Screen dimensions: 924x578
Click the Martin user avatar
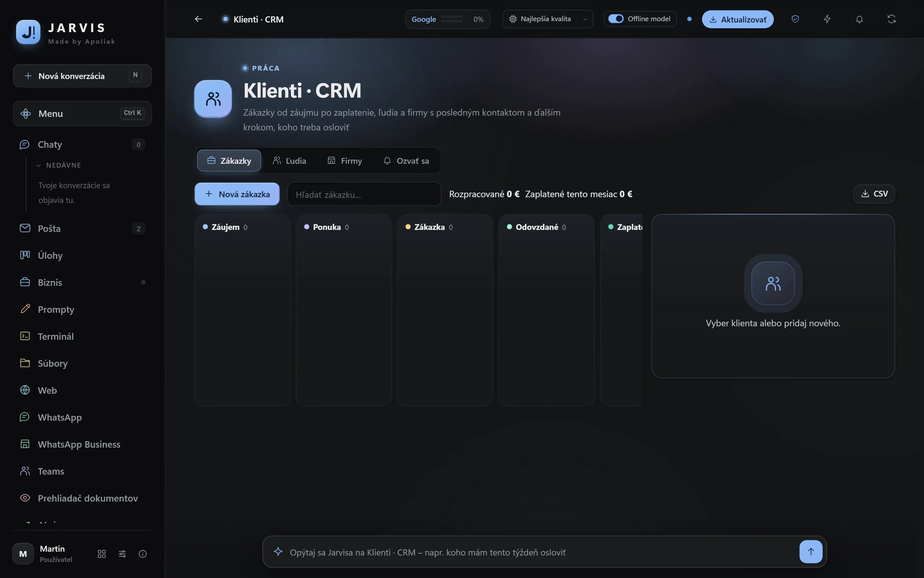pos(23,554)
